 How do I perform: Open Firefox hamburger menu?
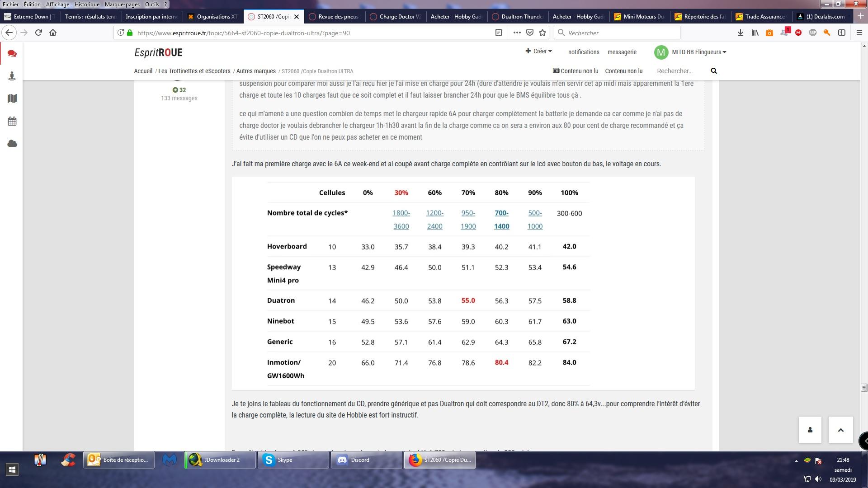click(x=859, y=33)
